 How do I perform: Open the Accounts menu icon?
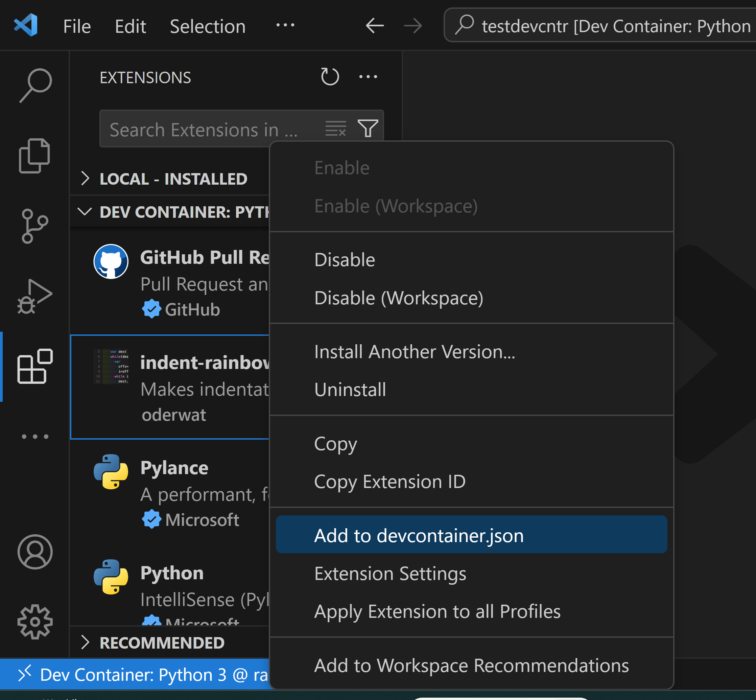35,552
